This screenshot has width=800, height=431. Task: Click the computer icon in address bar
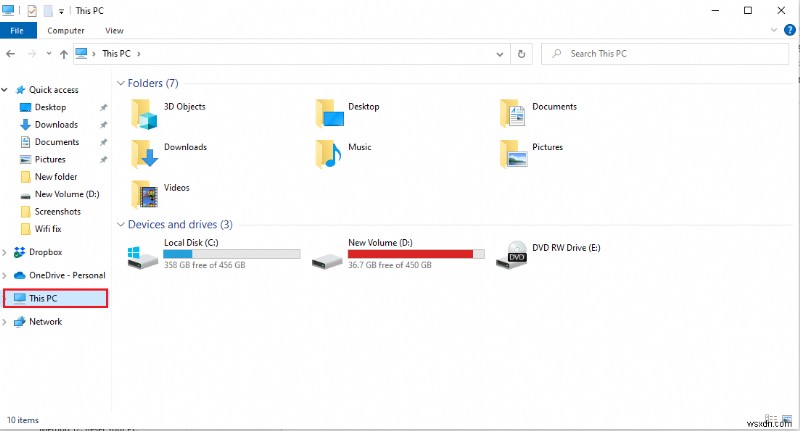(x=82, y=53)
